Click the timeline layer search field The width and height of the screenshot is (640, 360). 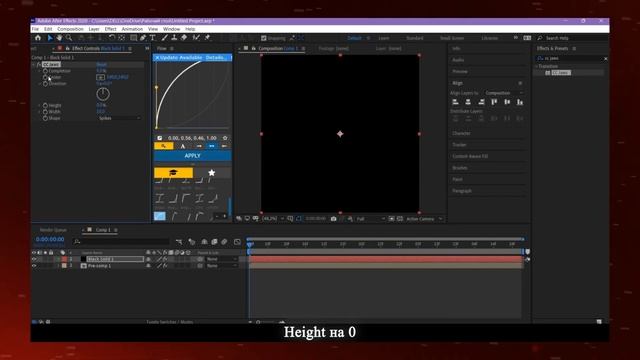[121, 242]
